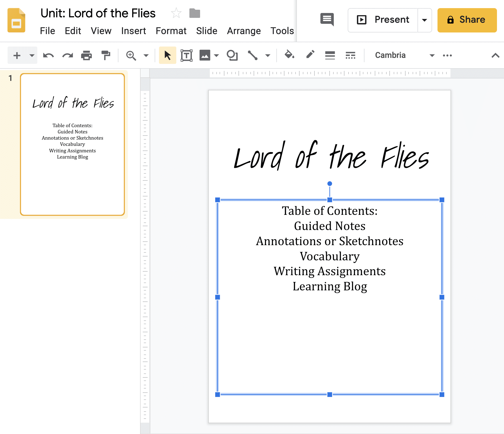Click the Undo icon
The image size is (504, 434).
coord(48,55)
